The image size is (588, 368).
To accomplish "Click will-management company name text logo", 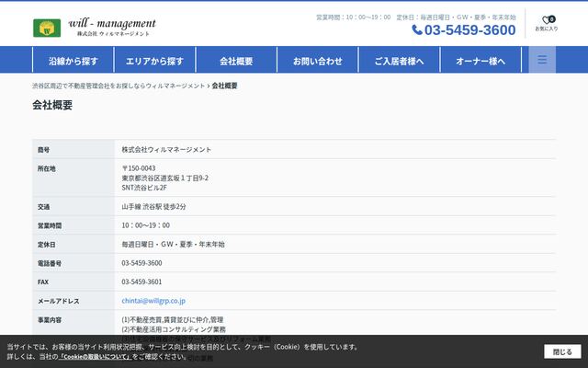I will click(112, 28).
